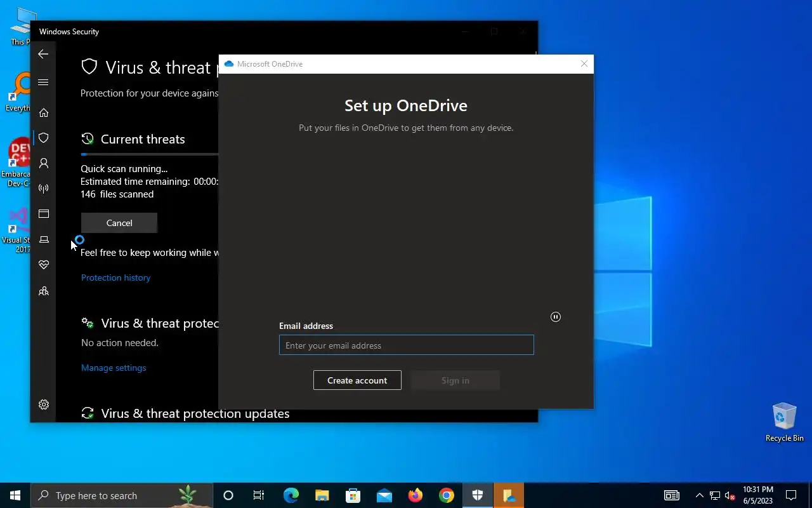Screen dimensions: 812x508
Task: Open Cortana from the taskbar
Action: point(228,495)
